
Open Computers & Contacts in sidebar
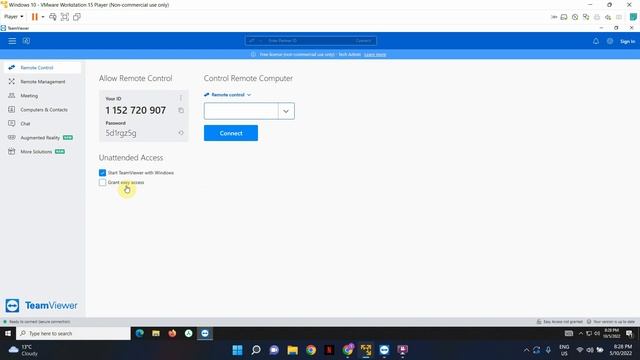coord(42,109)
